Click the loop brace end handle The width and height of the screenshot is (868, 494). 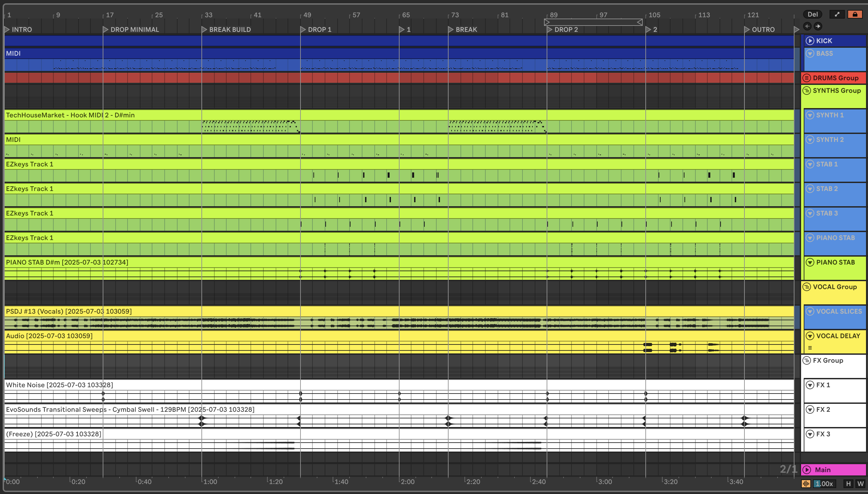pyautogui.click(x=639, y=22)
